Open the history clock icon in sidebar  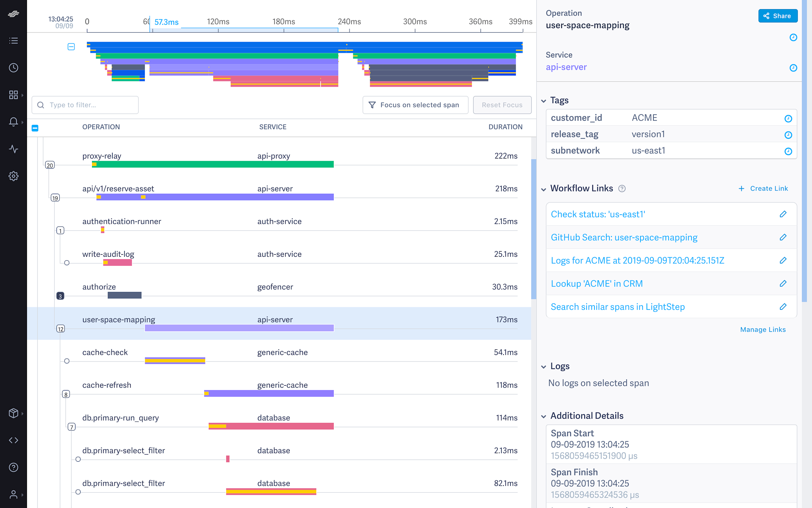coord(14,68)
